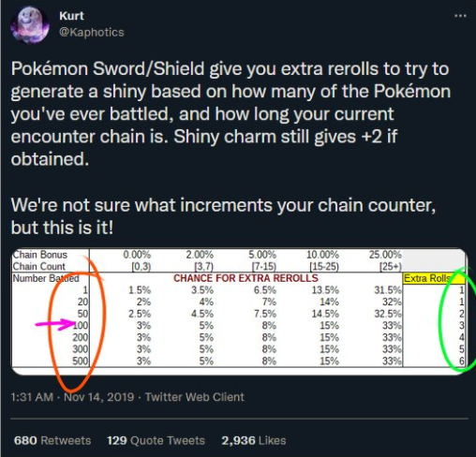Open the three-dot more options menu

[460, 16]
